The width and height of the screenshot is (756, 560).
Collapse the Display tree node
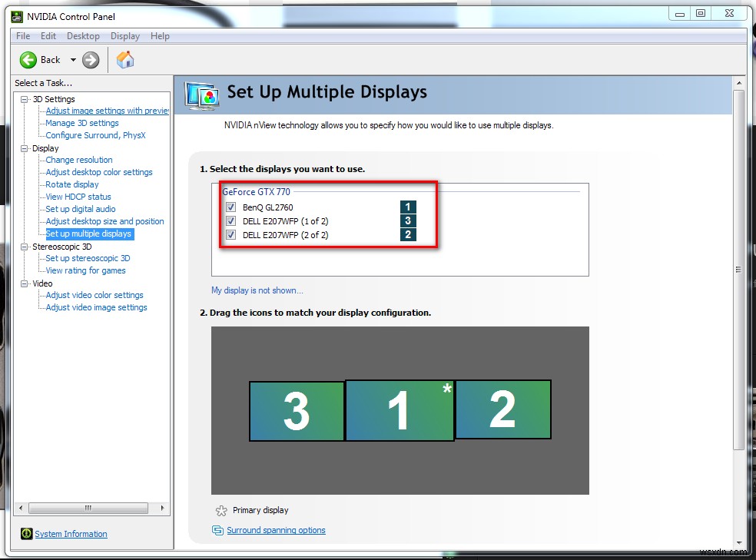24,148
